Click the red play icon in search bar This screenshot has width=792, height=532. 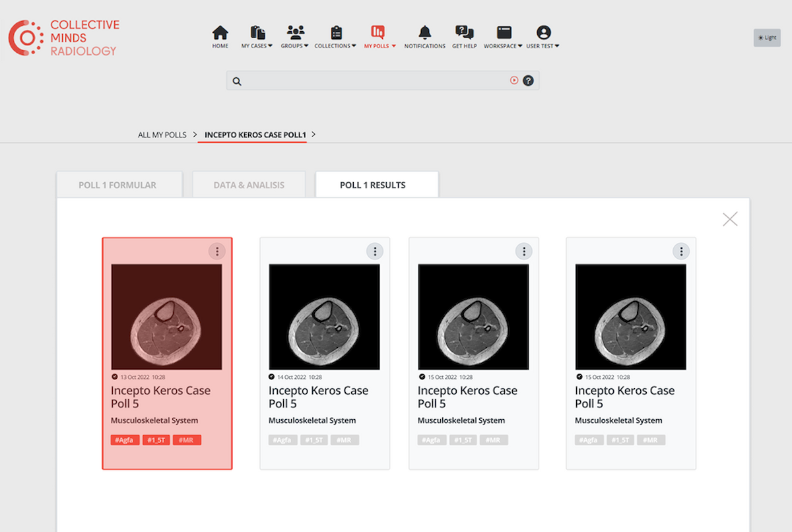[514, 81]
